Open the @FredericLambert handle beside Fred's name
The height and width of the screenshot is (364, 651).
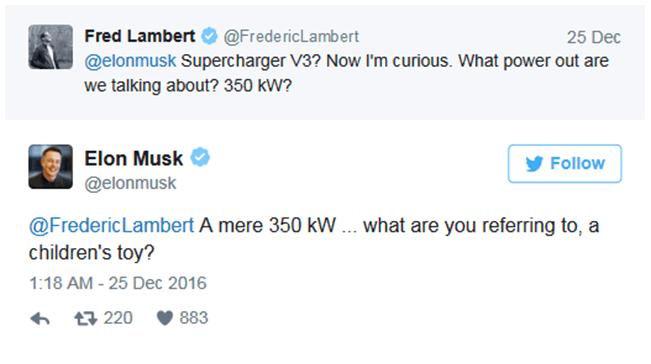[x=291, y=37]
